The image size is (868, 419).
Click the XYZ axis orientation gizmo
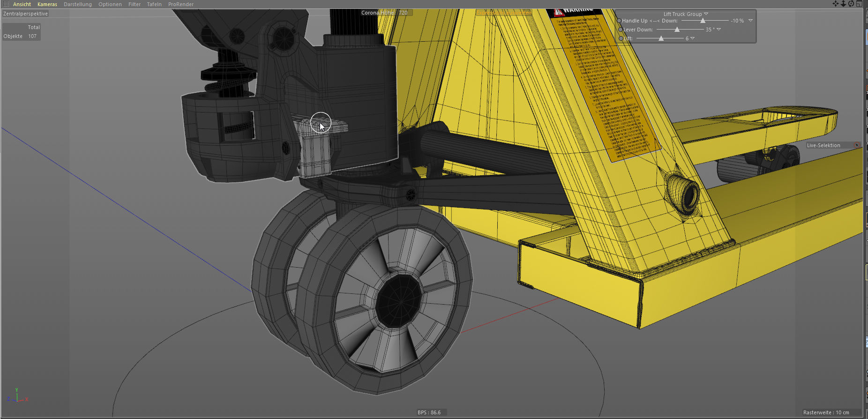(x=17, y=396)
